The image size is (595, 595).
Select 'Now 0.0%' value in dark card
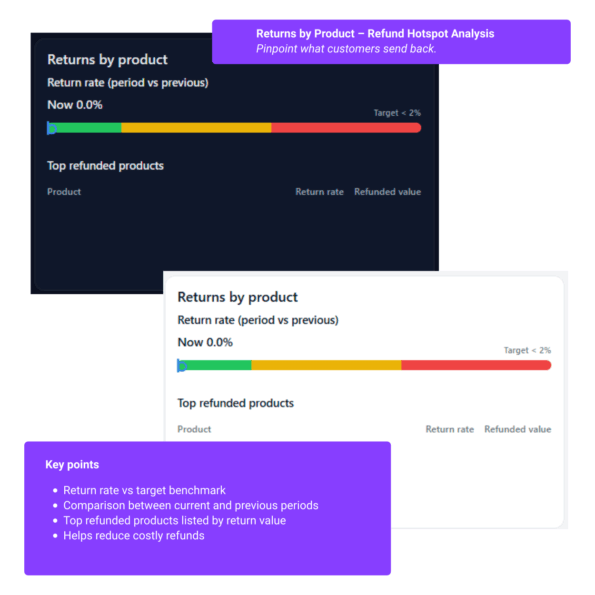pos(75,105)
